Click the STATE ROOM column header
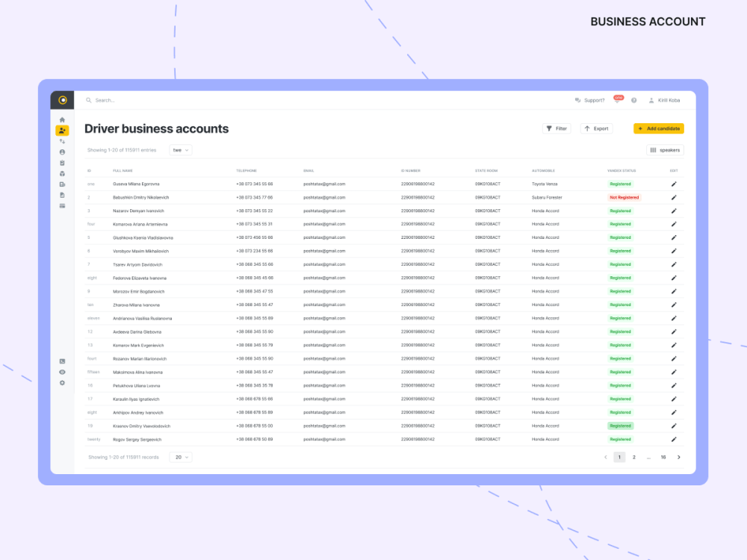Image resolution: width=747 pixels, height=560 pixels. [486, 170]
